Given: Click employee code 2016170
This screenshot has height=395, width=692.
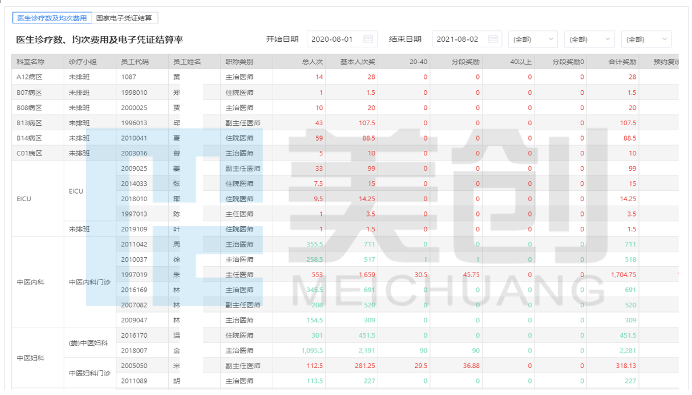Looking at the screenshot, I should (134, 335).
